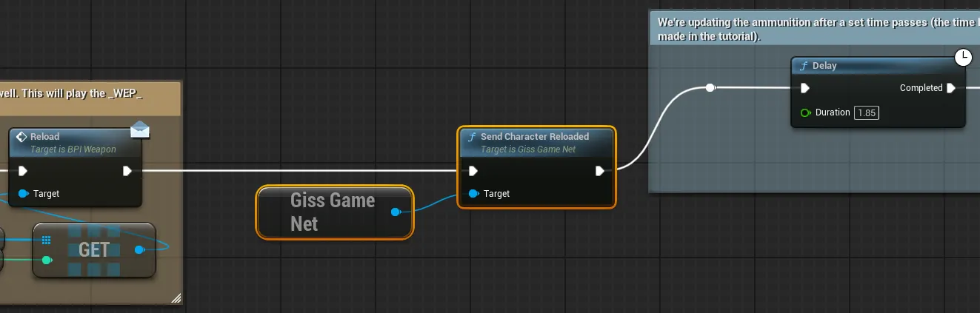Select the GET array node
The width and height of the screenshot is (980, 313).
tap(94, 250)
